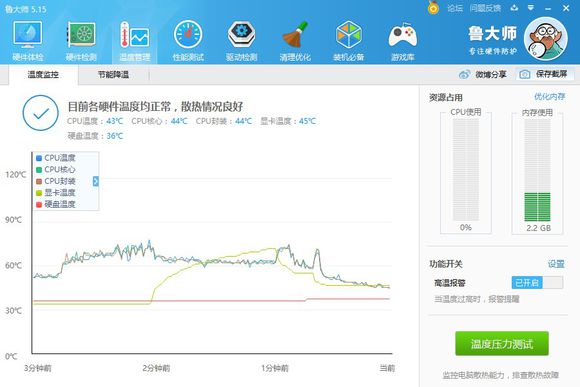Click the gold medal icon in title bar
Viewport: 580px width, 387px height.
(433, 7)
